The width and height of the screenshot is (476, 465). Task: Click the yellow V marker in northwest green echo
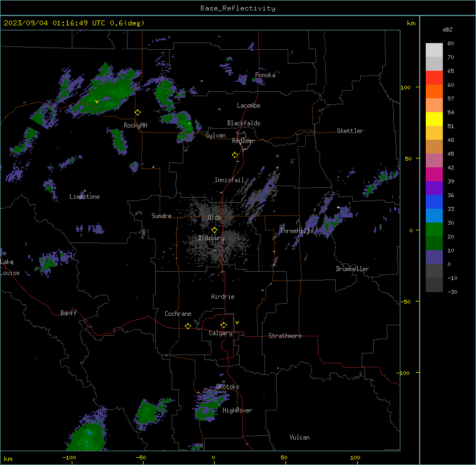pyautogui.click(x=97, y=102)
